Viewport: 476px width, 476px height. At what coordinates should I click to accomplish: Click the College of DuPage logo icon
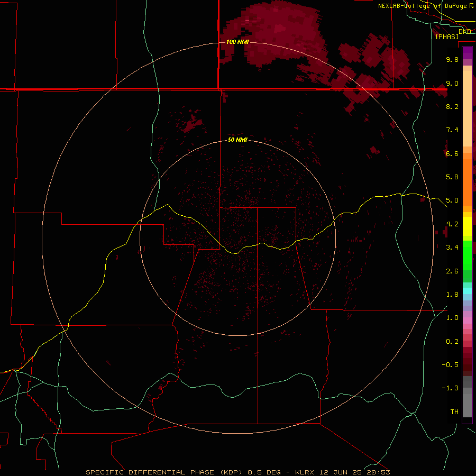click(x=471, y=5)
